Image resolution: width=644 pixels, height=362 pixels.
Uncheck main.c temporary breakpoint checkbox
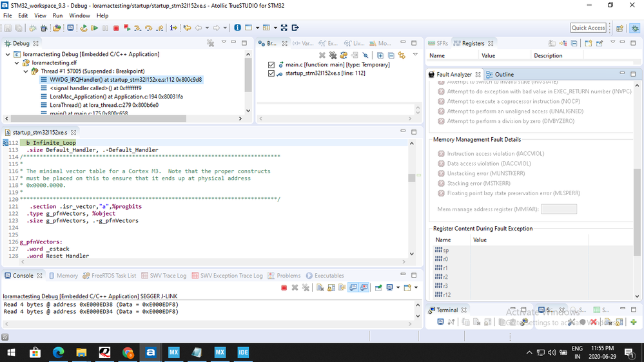(271, 65)
